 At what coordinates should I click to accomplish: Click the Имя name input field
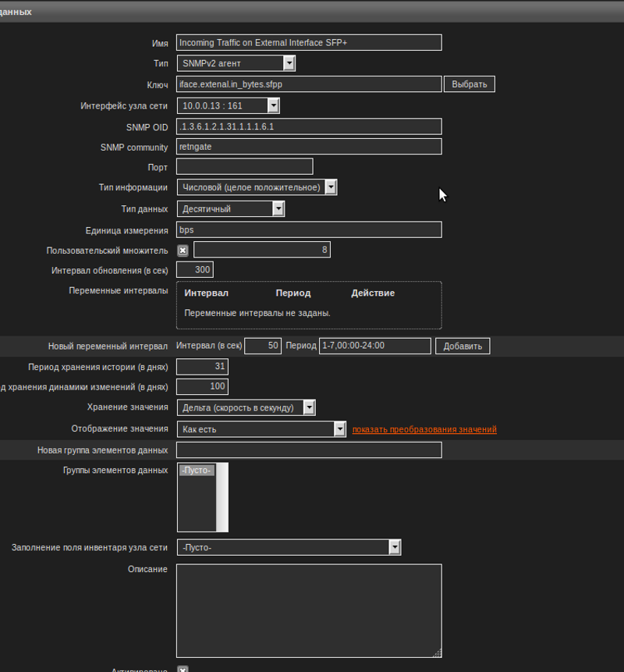[x=309, y=42]
